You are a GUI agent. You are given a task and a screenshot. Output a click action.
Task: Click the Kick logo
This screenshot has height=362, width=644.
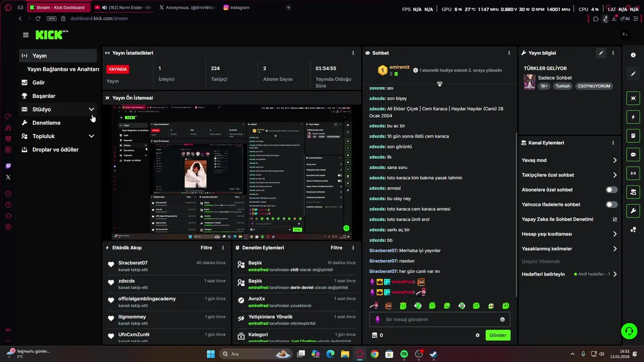(x=51, y=35)
